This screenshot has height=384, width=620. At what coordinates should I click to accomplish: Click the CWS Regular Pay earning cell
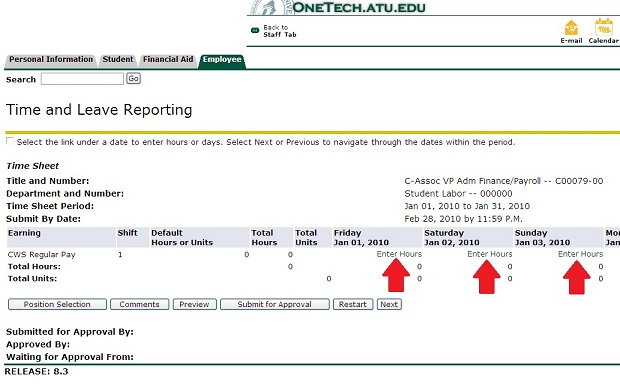coord(42,254)
